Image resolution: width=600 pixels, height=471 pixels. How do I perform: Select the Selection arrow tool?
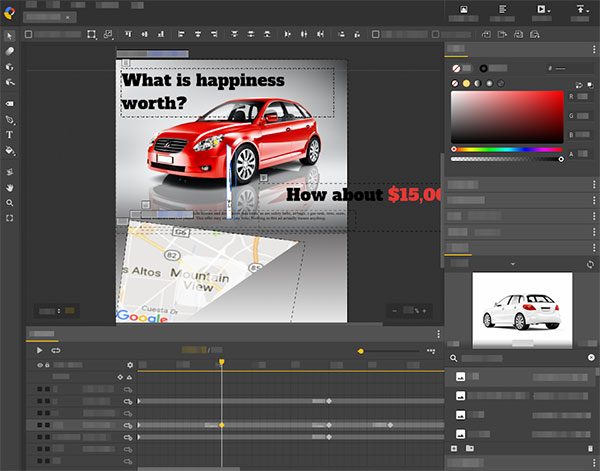coord(10,35)
